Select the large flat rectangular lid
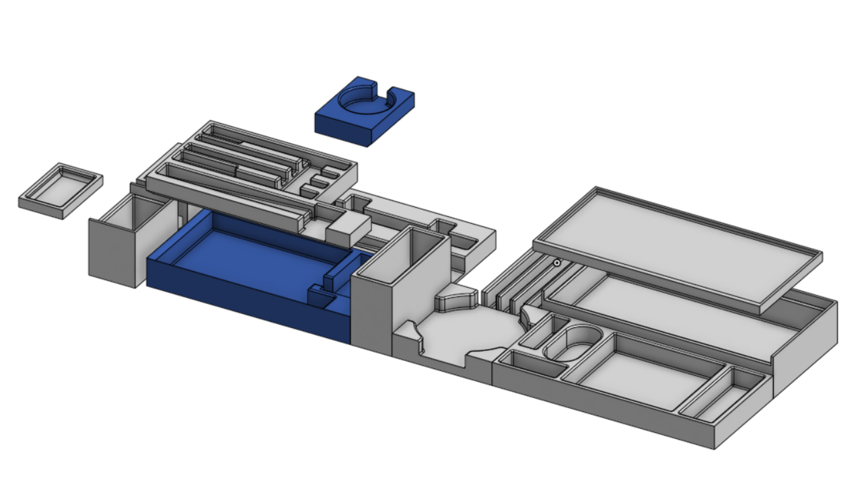Viewport: 868px width, 482px height. point(680,249)
